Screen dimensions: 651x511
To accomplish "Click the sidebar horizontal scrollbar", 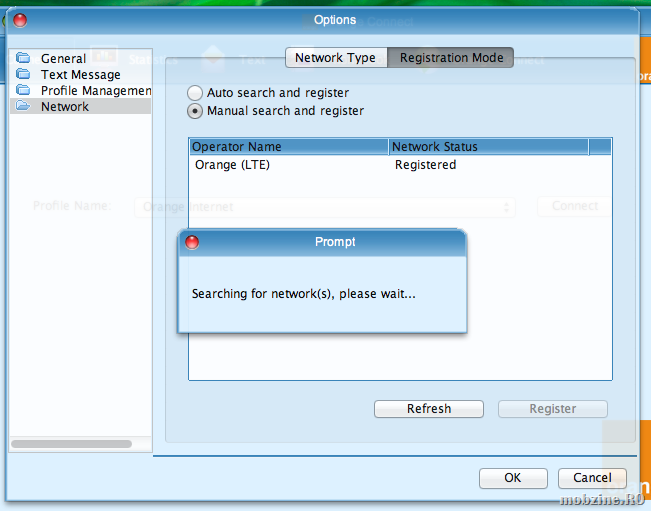I will tap(71, 443).
